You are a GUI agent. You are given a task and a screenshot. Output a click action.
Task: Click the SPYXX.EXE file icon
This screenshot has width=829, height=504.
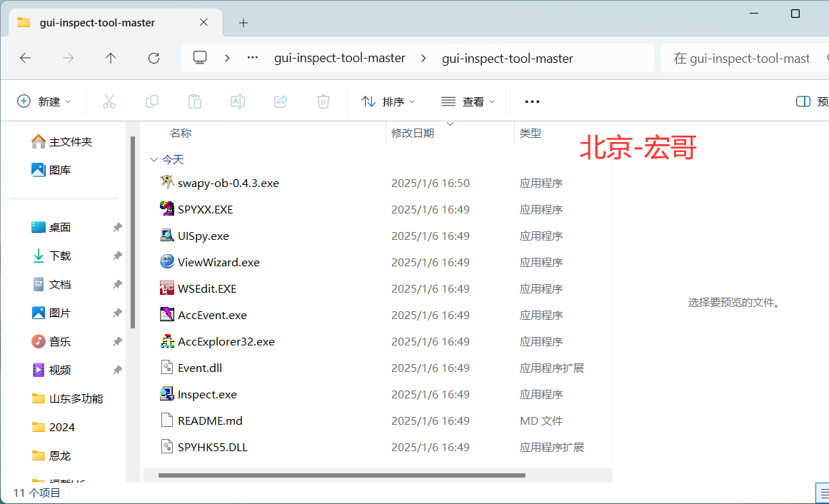pos(167,208)
